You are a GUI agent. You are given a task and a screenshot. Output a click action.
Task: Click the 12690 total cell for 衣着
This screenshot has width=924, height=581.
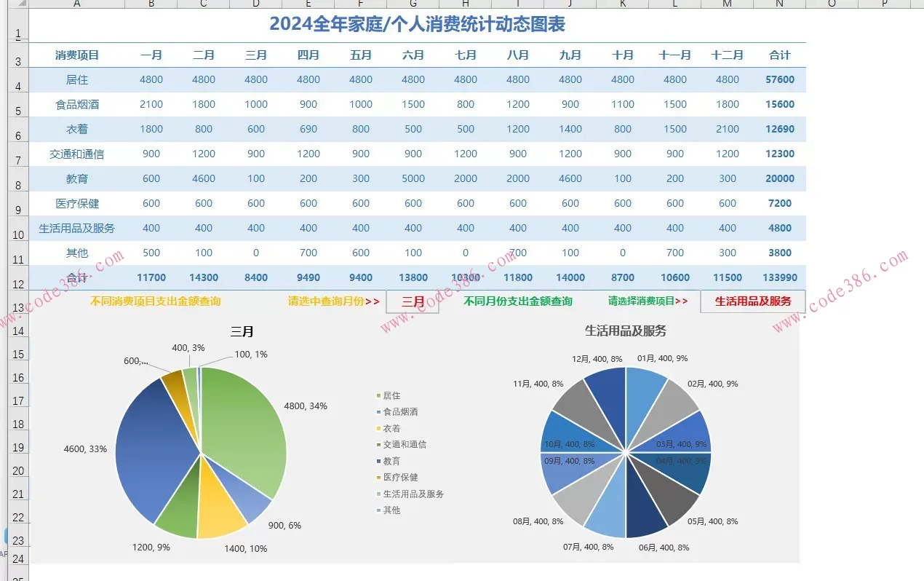(780, 130)
